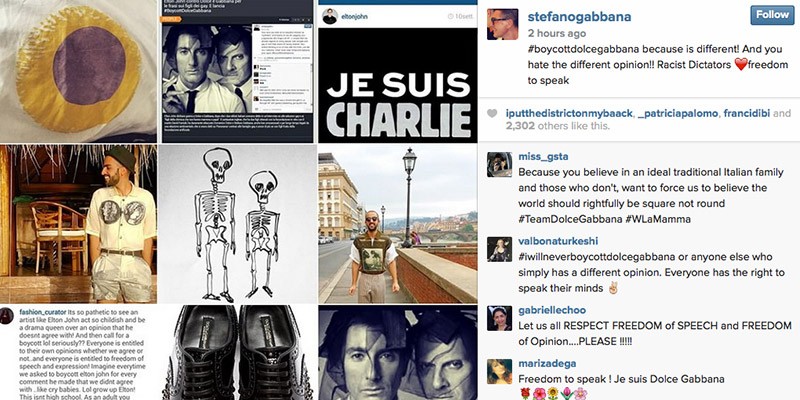This screenshot has width=800, height=400.
Task: Click the Follow button
Action: point(772,15)
